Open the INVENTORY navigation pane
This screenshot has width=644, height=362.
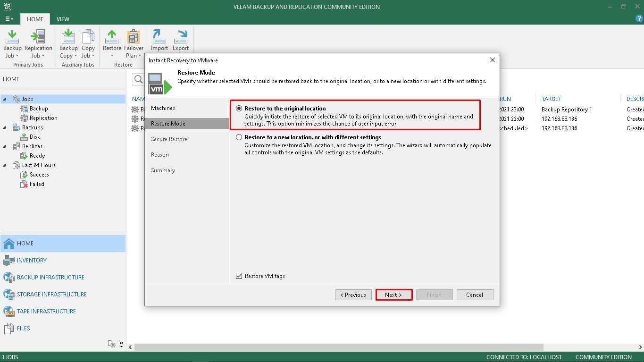pos(63,261)
